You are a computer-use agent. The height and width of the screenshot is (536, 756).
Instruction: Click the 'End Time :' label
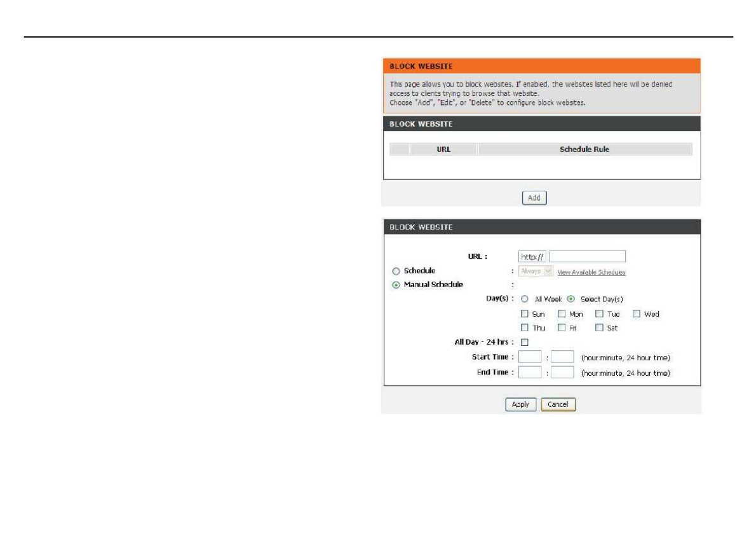pos(495,373)
